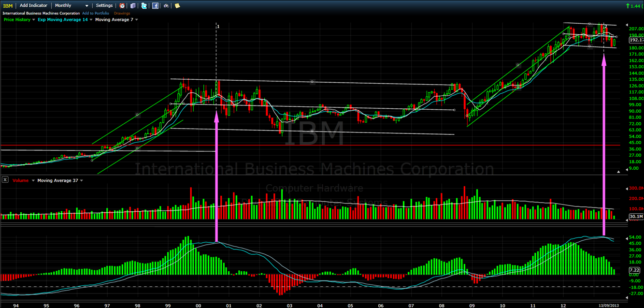Click the binoculars icon in toolbar
This screenshot has width=644, height=308.
point(166,6)
